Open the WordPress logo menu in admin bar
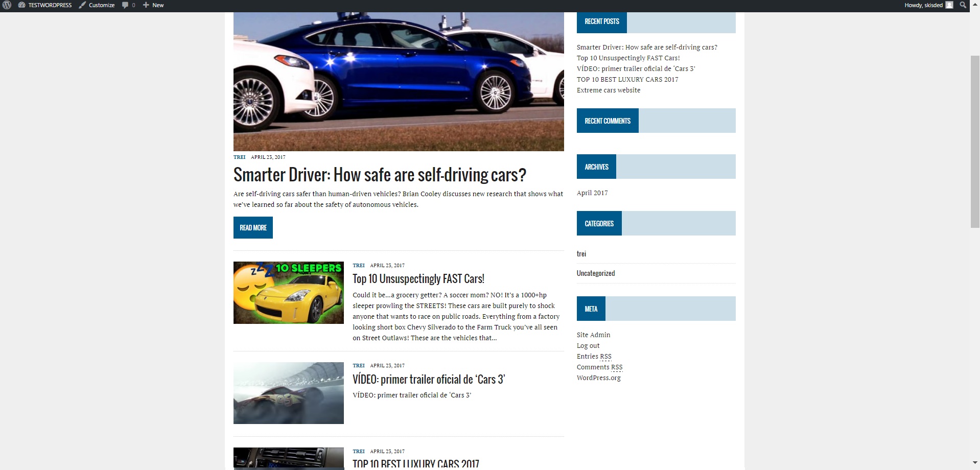 click(7, 5)
